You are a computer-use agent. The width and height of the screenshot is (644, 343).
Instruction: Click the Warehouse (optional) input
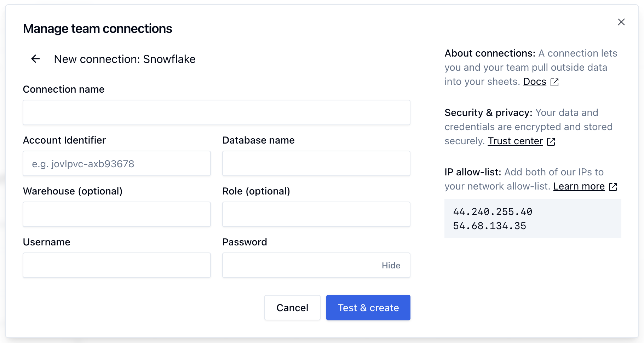click(x=116, y=214)
